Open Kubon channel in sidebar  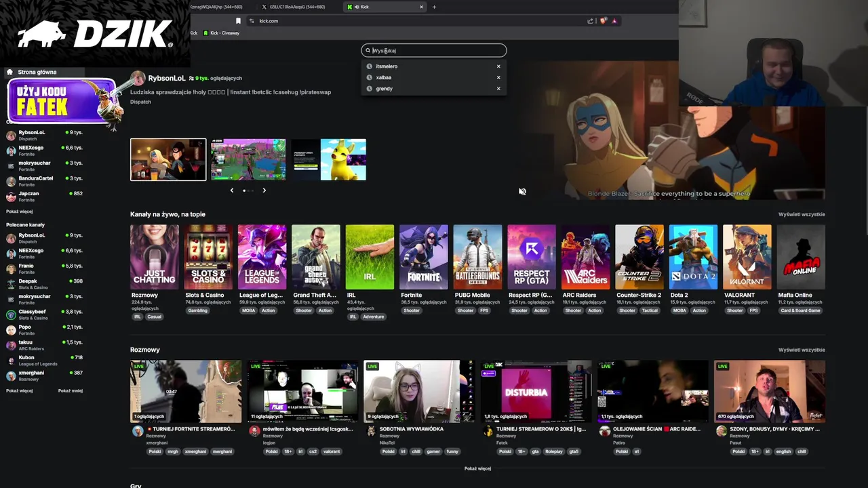point(45,360)
